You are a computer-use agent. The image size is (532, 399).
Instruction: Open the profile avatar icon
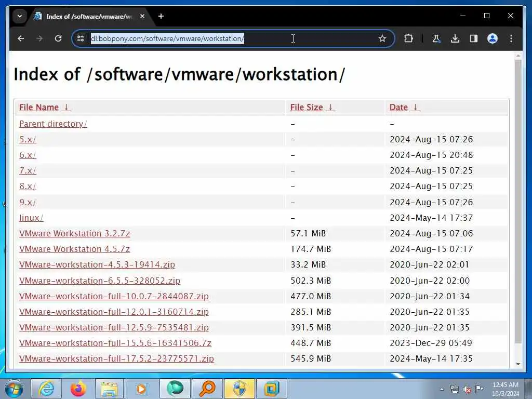coord(493,38)
